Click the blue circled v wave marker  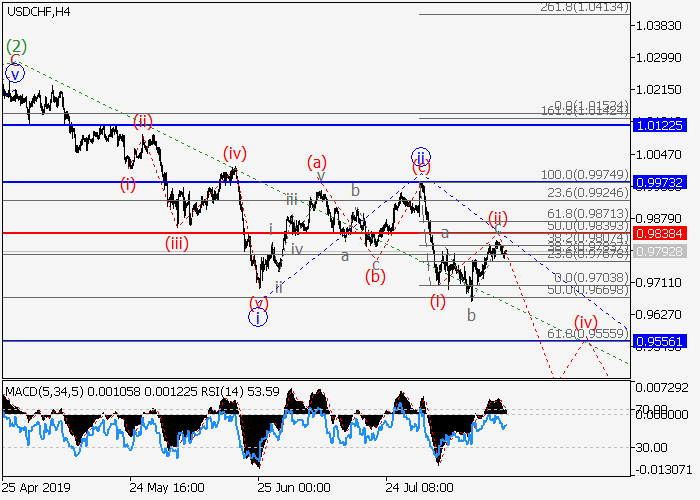14,72
